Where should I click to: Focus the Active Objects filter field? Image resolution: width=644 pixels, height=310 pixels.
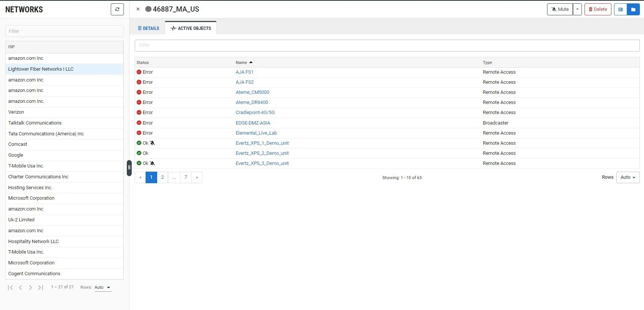[x=387, y=45]
